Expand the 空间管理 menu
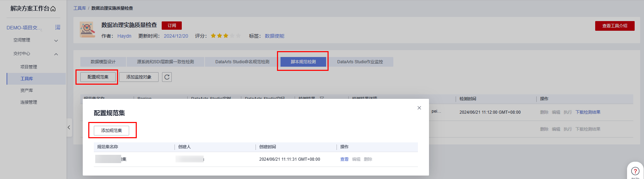This screenshot has width=644, height=179. pos(56,41)
